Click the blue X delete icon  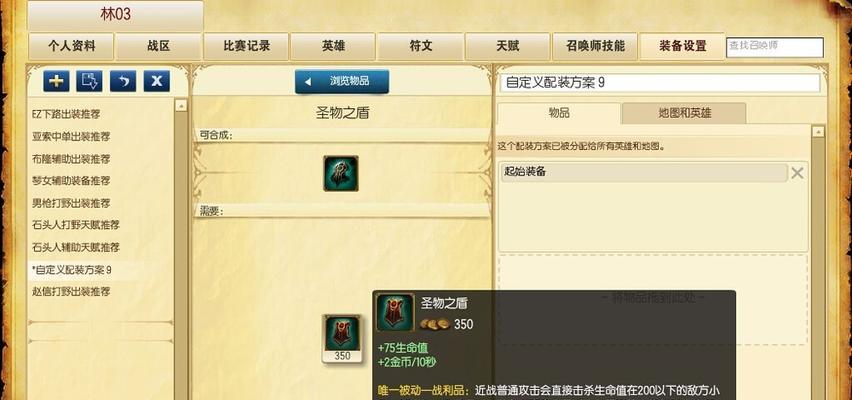coord(156,82)
